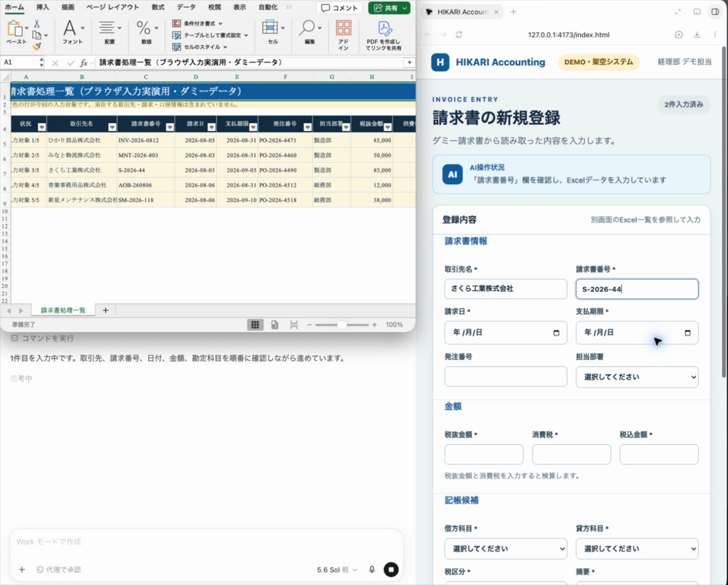The width and height of the screenshot is (728, 585).
Task: Click the plus attach icon in chat input
Action: click(x=22, y=569)
